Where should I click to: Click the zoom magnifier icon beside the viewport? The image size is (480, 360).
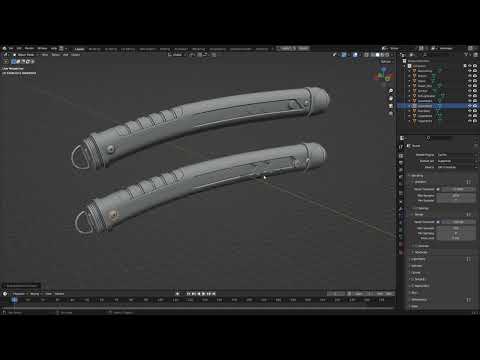(x=391, y=91)
